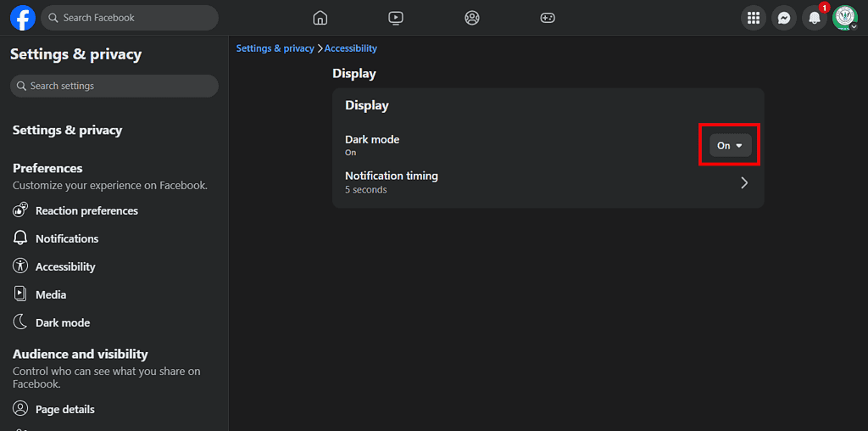The height and width of the screenshot is (431, 868).
Task: Open the Notifications bell in top bar
Action: click(815, 18)
